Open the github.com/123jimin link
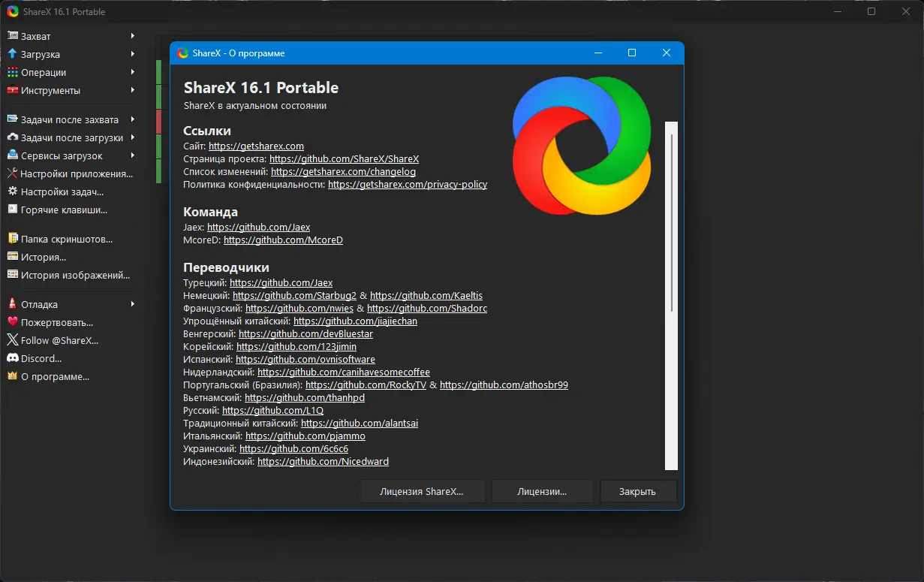The image size is (924, 582). [296, 346]
